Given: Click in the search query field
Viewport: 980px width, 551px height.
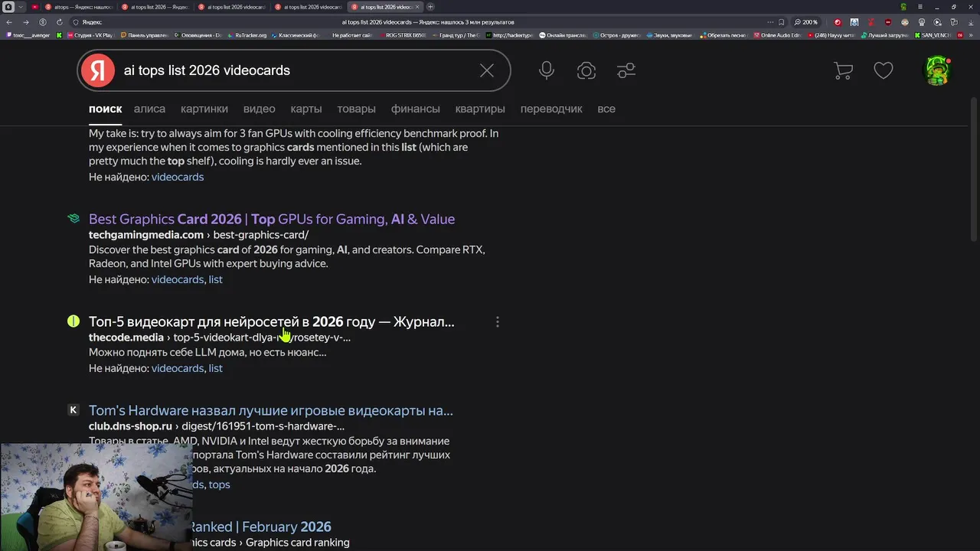Looking at the screenshot, I should pos(295,70).
